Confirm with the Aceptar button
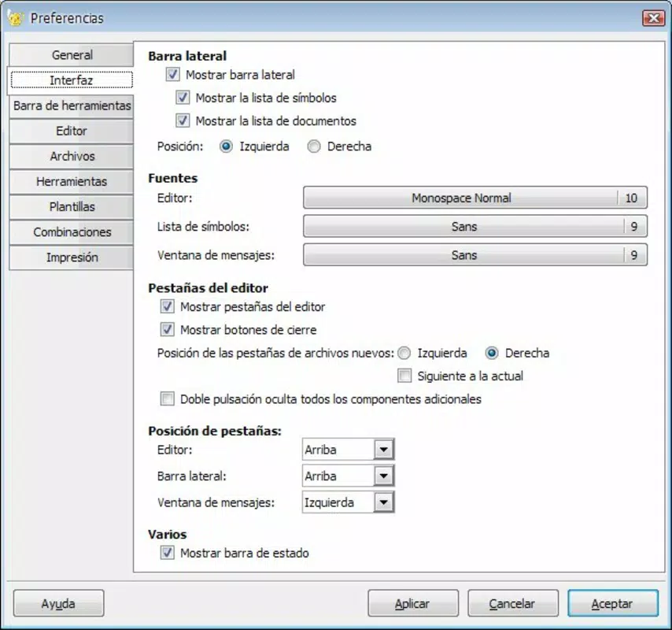The height and width of the screenshot is (630, 672). click(612, 603)
